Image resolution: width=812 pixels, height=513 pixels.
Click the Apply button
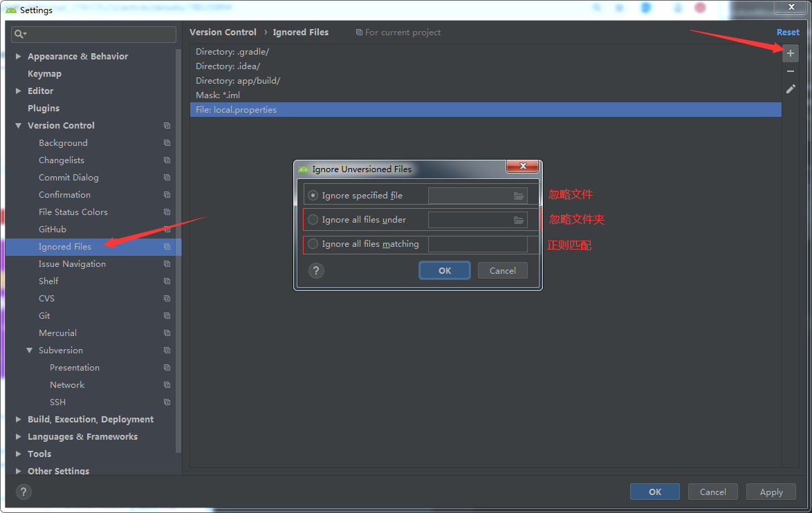point(771,492)
